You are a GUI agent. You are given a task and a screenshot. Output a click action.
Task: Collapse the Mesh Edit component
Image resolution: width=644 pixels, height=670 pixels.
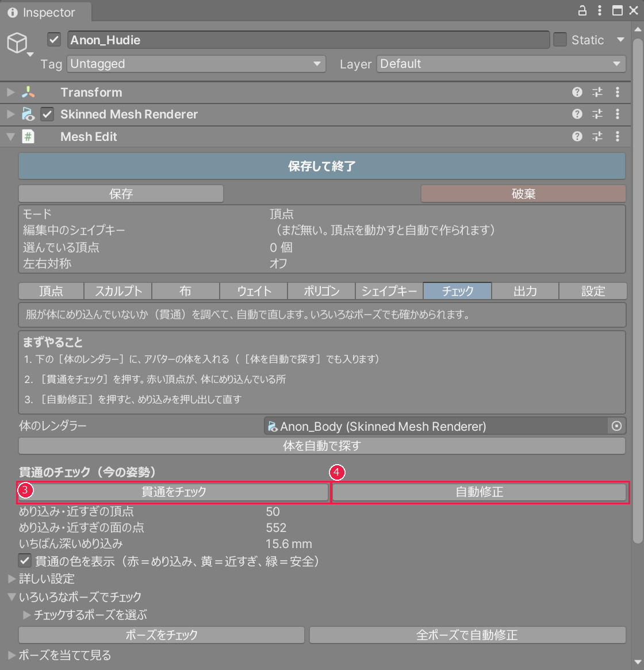coord(11,137)
